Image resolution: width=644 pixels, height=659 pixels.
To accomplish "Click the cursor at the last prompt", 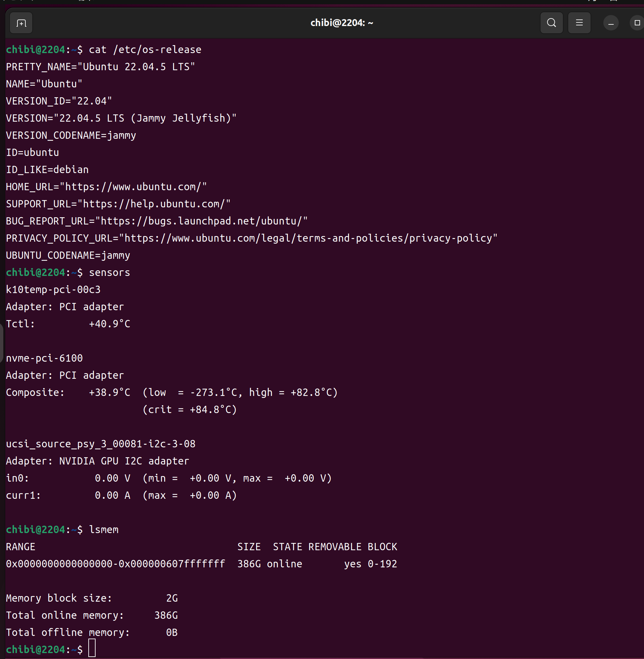I will point(92,648).
